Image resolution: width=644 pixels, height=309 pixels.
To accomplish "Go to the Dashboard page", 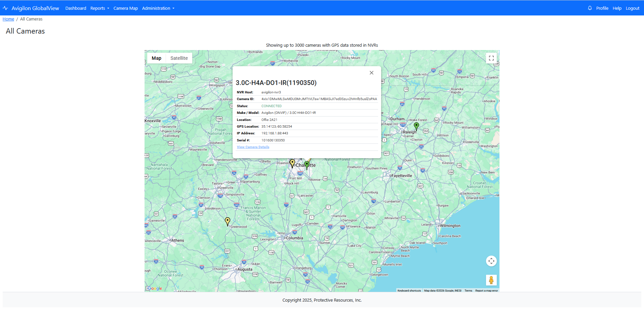I will tap(76, 8).
